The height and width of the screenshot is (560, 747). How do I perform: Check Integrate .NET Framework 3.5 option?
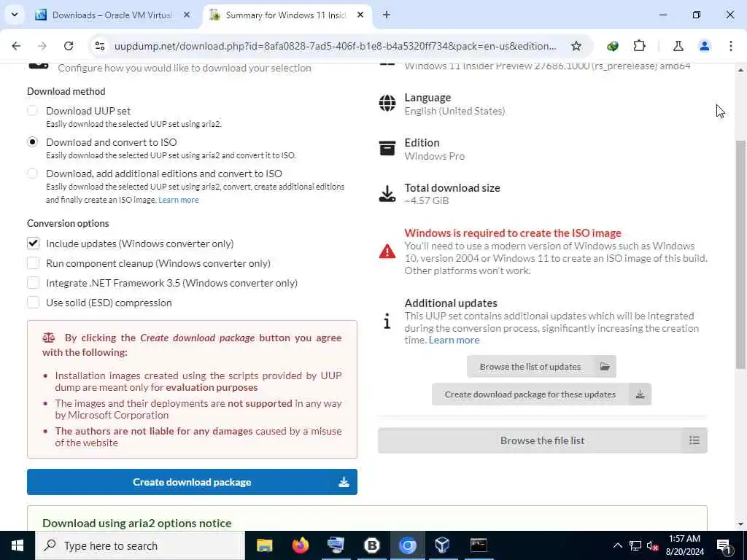point(33,283)
